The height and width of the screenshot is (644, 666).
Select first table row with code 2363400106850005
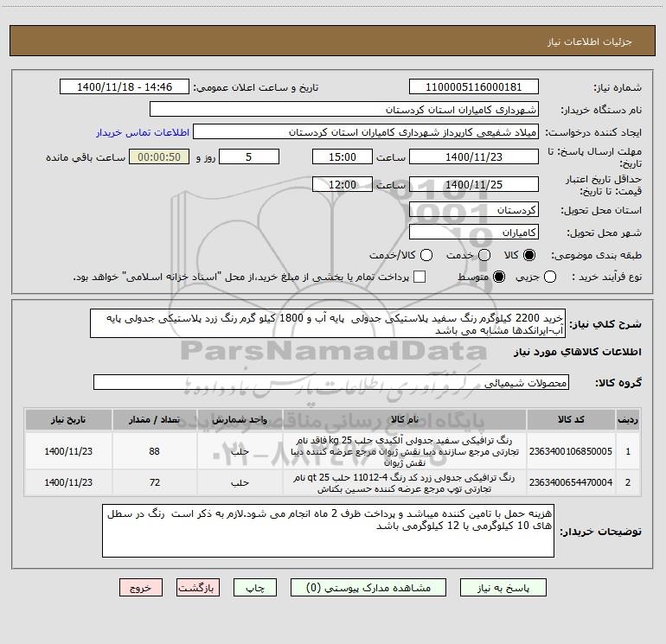tap(333, 451)
